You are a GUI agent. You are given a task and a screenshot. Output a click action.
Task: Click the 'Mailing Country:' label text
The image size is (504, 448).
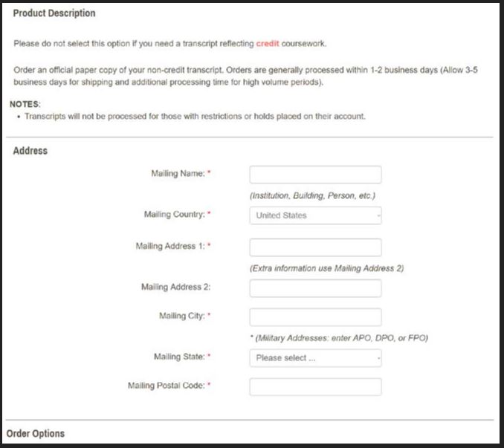tap(174, 214)
